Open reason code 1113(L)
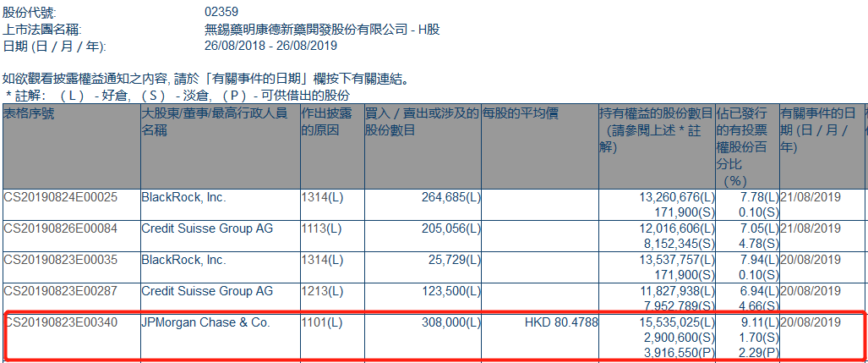 pos(322,228)
